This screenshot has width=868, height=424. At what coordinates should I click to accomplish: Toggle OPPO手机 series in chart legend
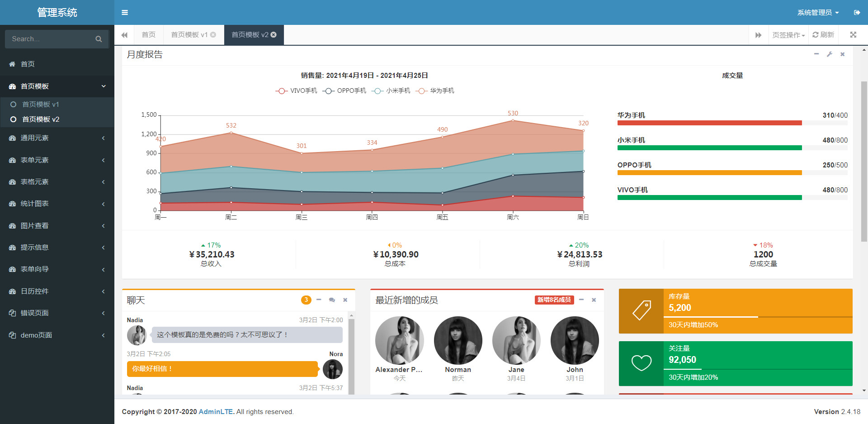click(344, 91)
